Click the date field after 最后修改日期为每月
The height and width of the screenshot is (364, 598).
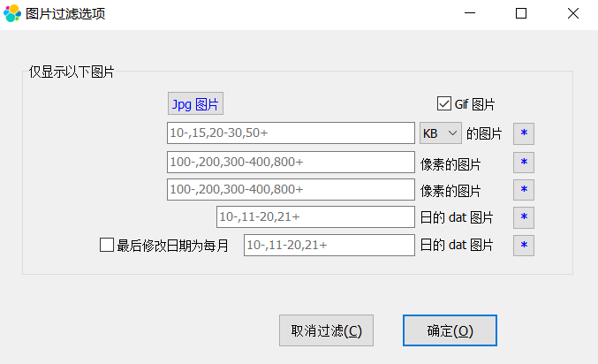pos(329,245)
